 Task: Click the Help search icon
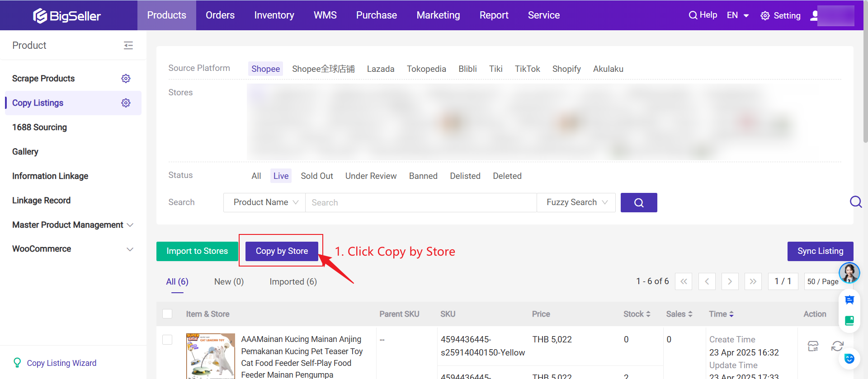pos(693,15)
